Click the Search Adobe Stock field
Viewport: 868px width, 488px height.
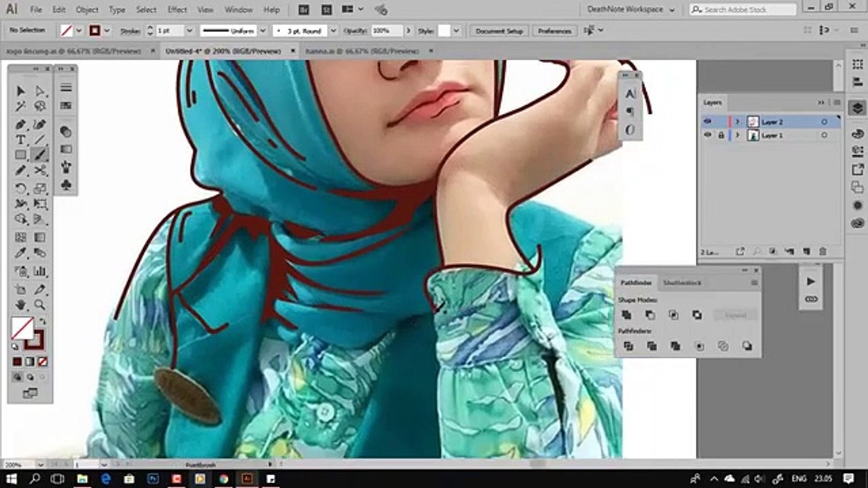[743, 9]
